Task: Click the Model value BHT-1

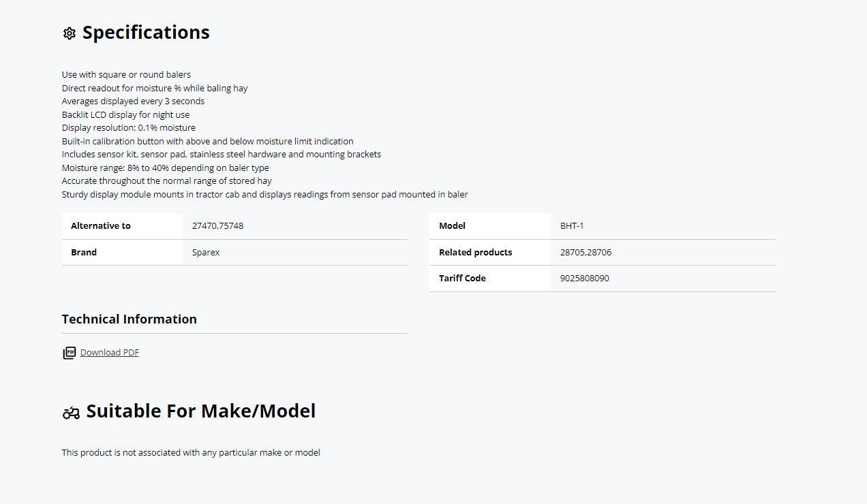Action: (572, 226)
